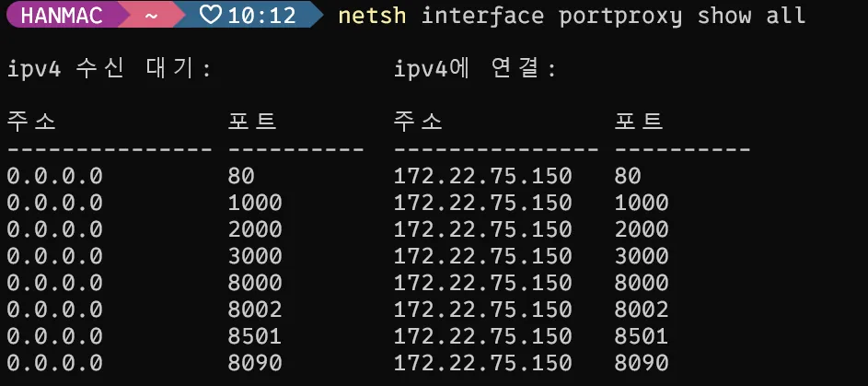Click the word interface in the command
The width and height of the screenshot is (868, 386).
482,16
